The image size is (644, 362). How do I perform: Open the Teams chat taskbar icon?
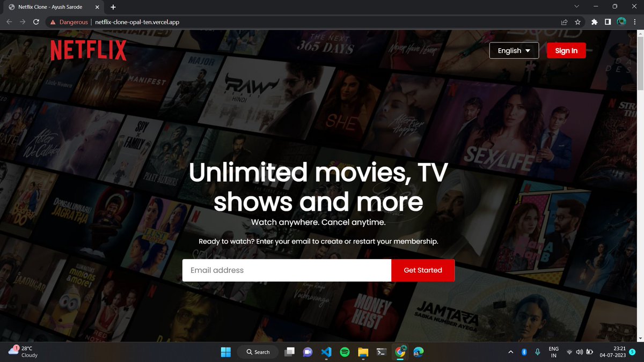[308, 352]
